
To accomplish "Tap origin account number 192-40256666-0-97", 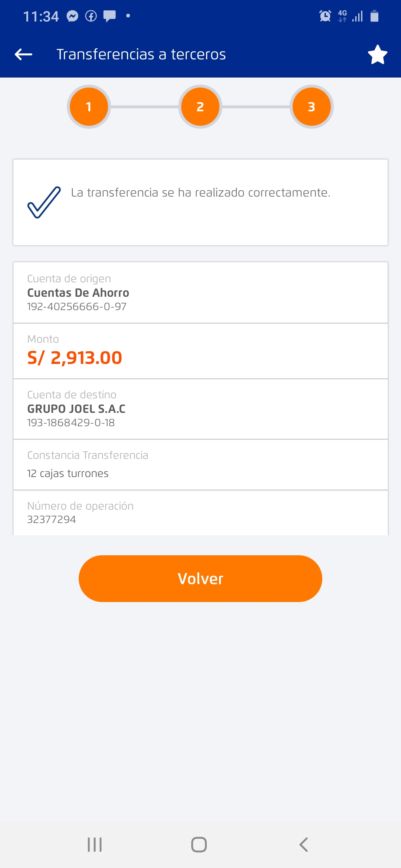I will [x=77, y=307].
